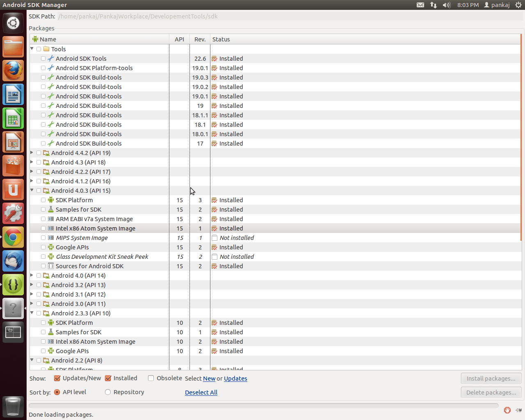525x420 pixels.
Task: Click the API 15 Google APIs icon
Action: pos(51,247)
